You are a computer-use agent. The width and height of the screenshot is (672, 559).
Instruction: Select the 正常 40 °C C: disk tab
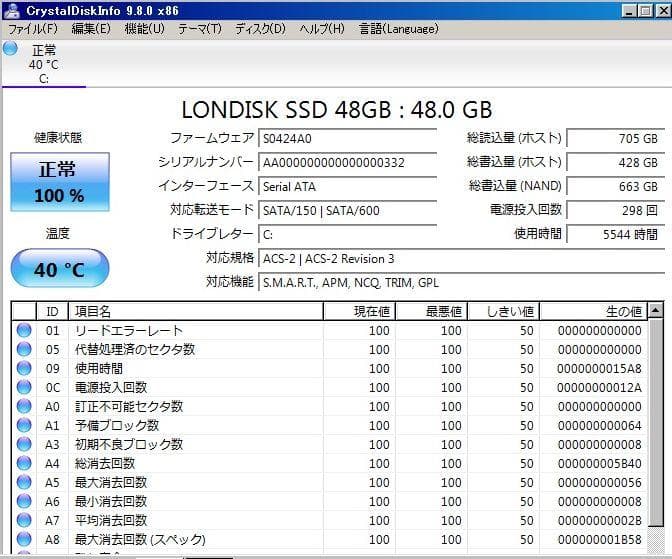(x=44, y=64)
